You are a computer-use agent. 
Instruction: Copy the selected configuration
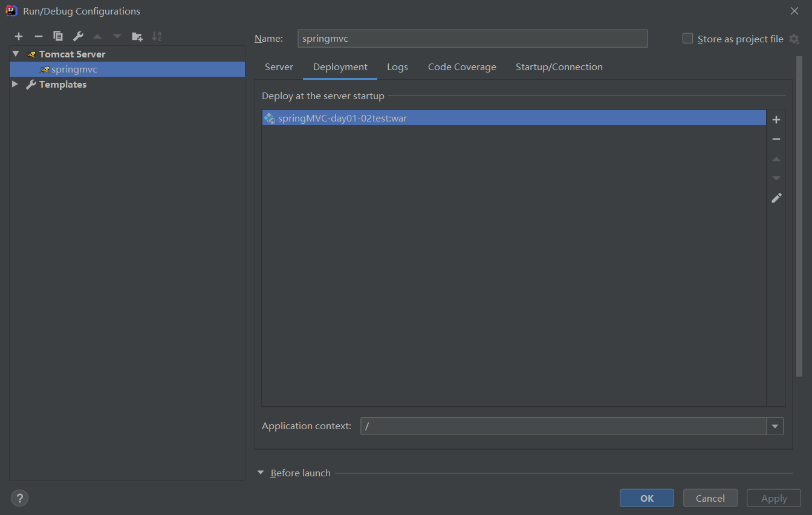[x=58, y=36]
